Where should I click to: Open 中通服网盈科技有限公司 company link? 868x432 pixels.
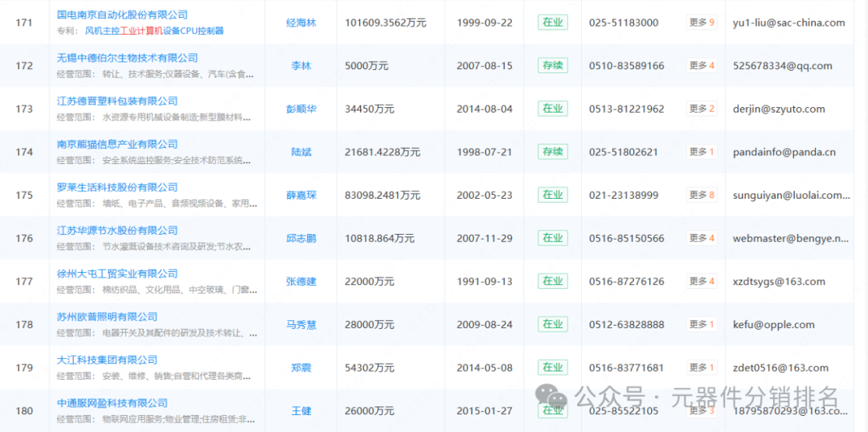(x=113, y=404)
